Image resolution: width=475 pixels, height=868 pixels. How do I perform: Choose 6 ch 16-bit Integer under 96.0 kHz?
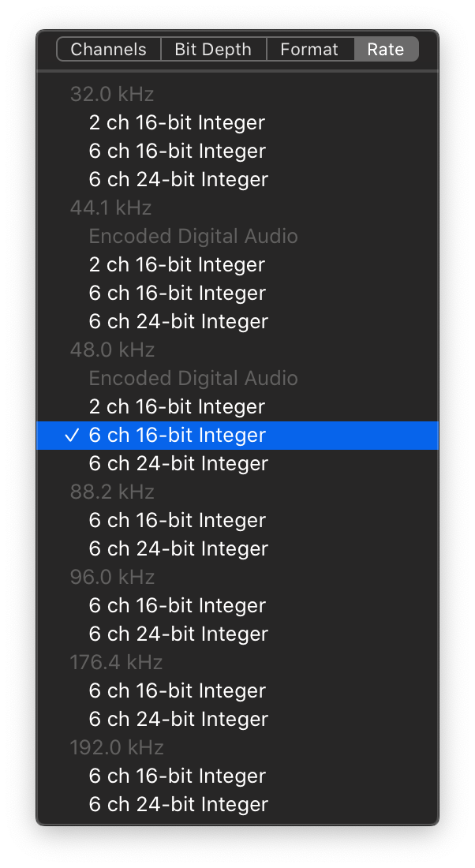click(177, 605)
